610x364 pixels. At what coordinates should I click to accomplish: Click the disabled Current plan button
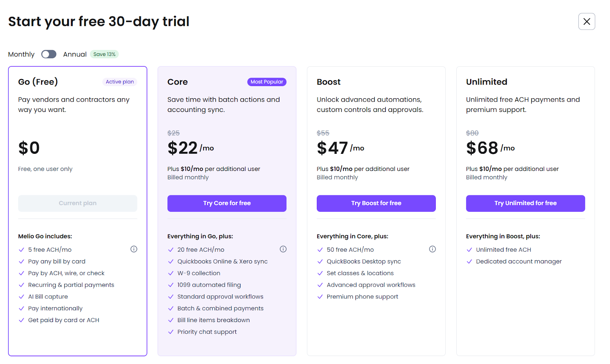point(77,203)
